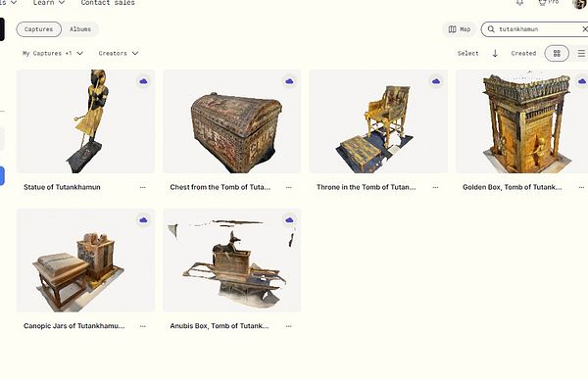Clear the tutankhamun search text
588x379 pixels.
point(584,28)
